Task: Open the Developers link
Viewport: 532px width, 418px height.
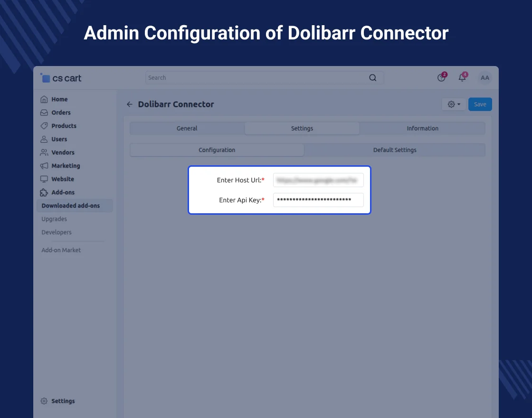Action: 57,232
